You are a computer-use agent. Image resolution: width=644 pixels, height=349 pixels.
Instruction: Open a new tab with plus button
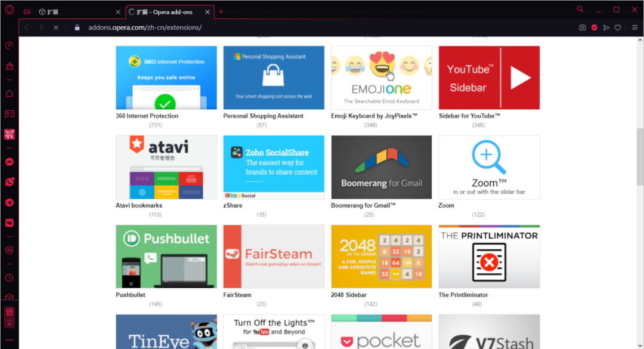tap(221, 11)
